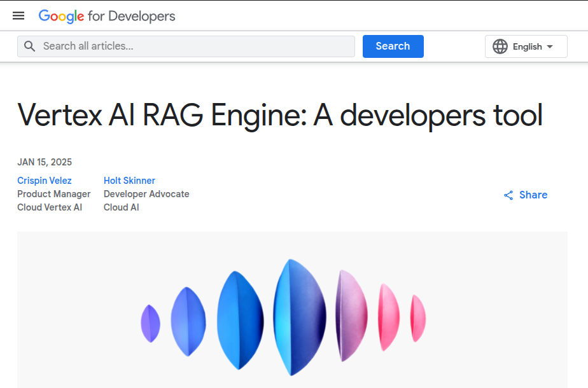The image size is (588, 388).
Task: Click the Product Manager role text
Action: 54,194
